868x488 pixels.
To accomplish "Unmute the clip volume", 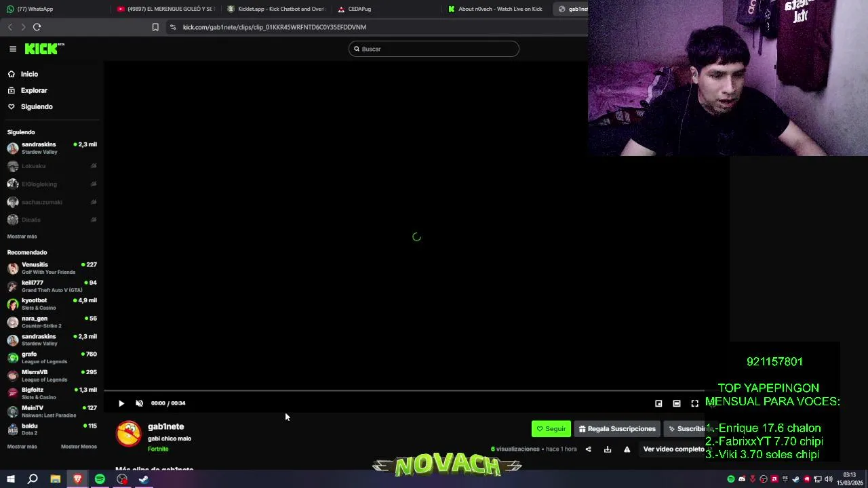I will (x=139, y=403).
